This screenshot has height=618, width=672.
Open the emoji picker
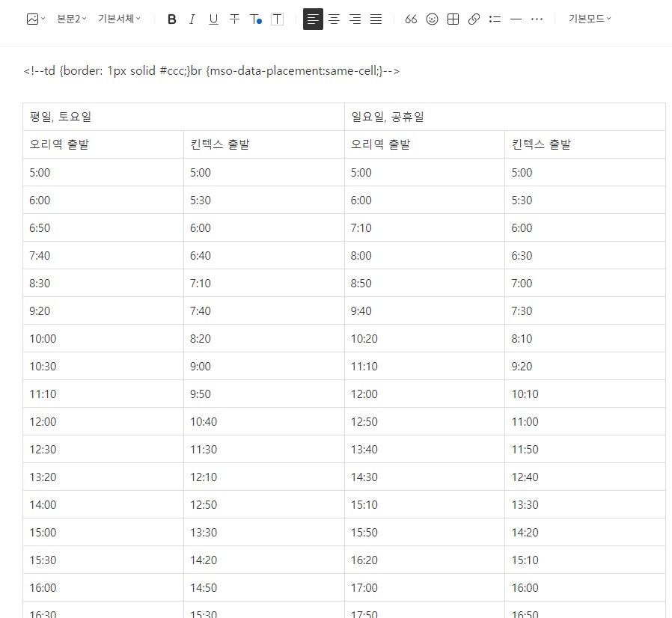[x=432, y=19]
